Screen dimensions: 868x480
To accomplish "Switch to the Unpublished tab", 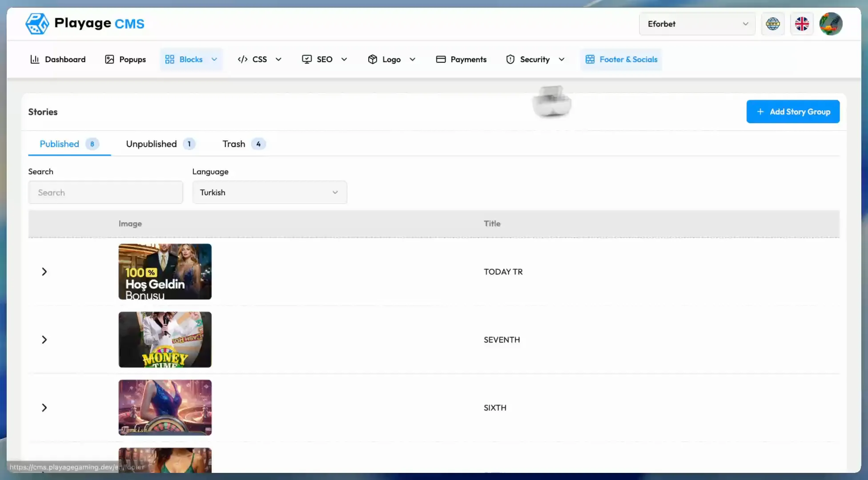I will click(160, 144).
